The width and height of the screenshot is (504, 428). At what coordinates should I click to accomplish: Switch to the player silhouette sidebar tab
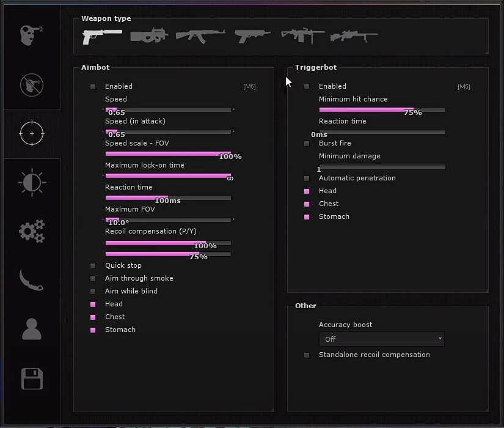(x=32, y=329)
